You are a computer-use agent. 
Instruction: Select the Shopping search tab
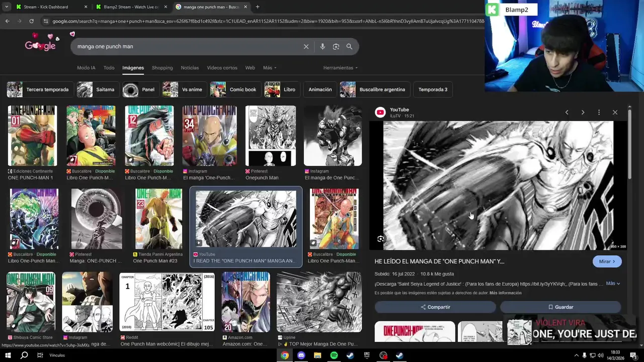pos(162,68)
